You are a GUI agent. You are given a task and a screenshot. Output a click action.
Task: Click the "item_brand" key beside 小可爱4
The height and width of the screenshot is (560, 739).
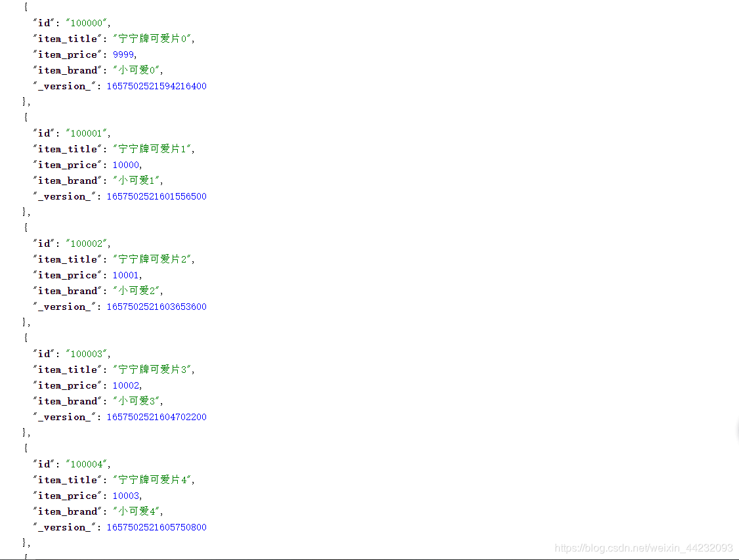point(68,511)
